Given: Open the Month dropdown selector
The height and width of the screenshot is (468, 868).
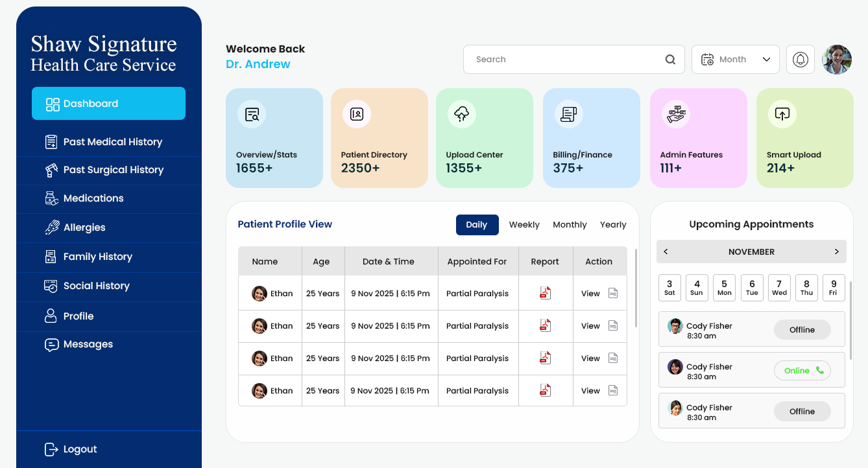Looking at the screenshot, I should pos(735,60).
